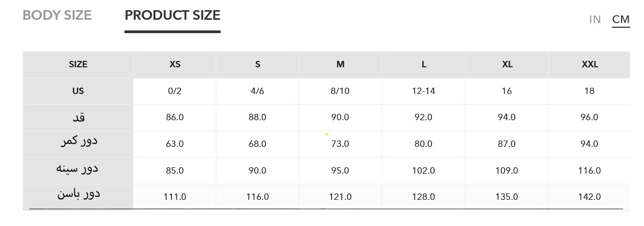Select the 8/10 US size cell
Viewport: 644px width, 226px height.
pyautogui.click(x=340, y=91)
